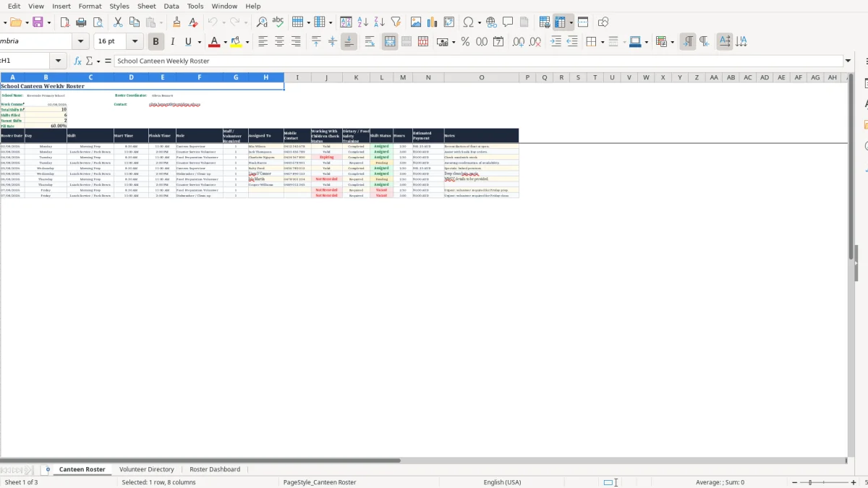Open the Print Preview
This screenshot has width=868, height=488.
point(97,22)
